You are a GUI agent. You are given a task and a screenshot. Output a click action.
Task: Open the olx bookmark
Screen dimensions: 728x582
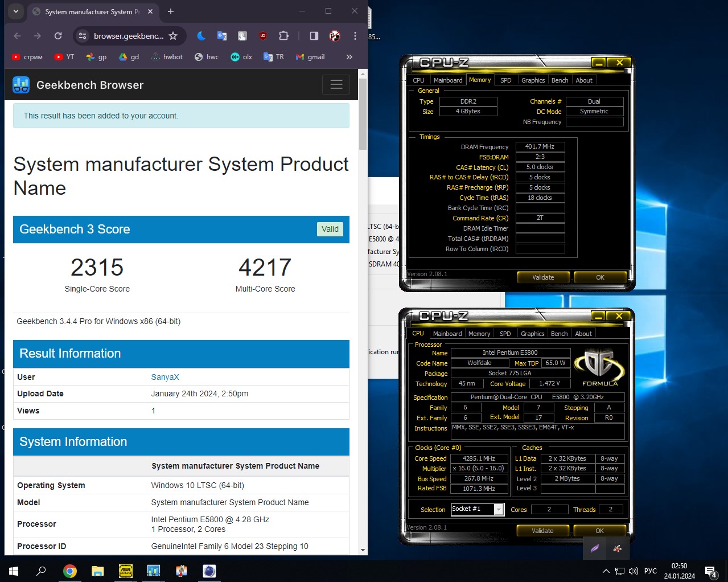(241, 57)
